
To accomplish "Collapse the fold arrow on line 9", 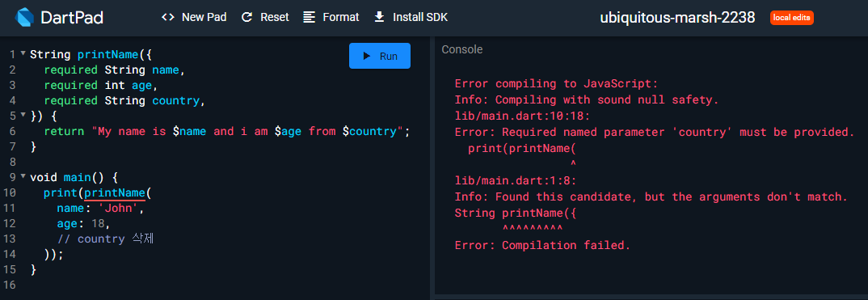I will [x=23, y=176].
